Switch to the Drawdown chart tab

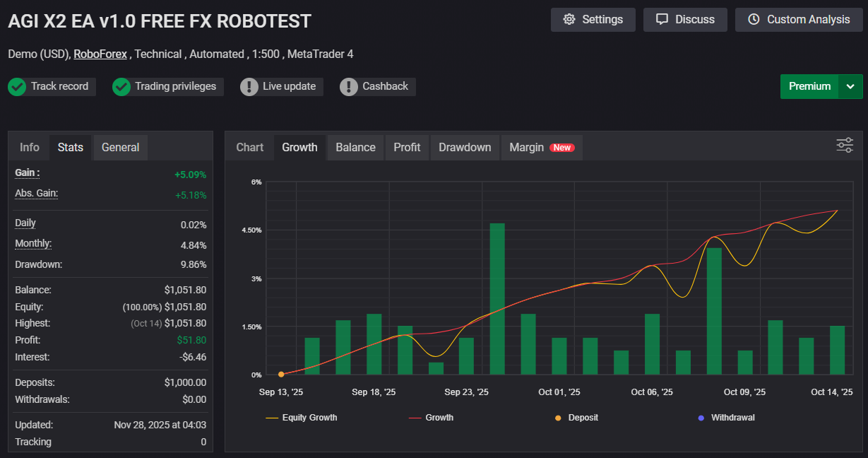(465, 148)
